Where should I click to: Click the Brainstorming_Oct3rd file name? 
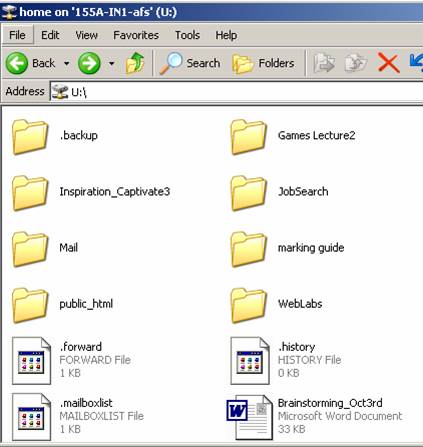[x=330, y=403]
